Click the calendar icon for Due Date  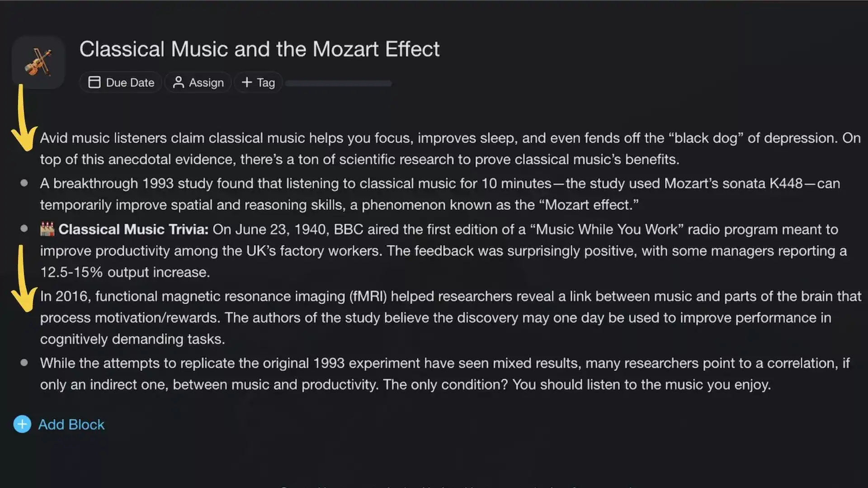(94, 82)
